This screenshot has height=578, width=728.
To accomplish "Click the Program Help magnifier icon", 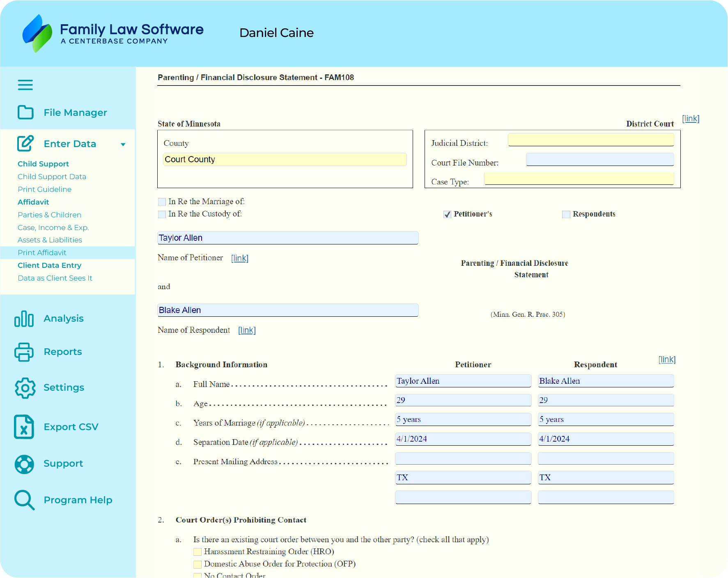I will (x=24, y=500).
